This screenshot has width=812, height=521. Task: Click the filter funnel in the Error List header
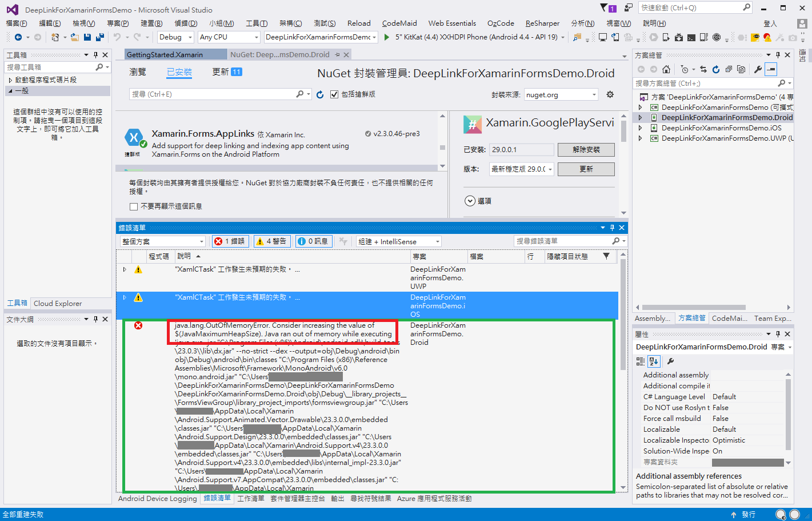(x=606, y=256)
